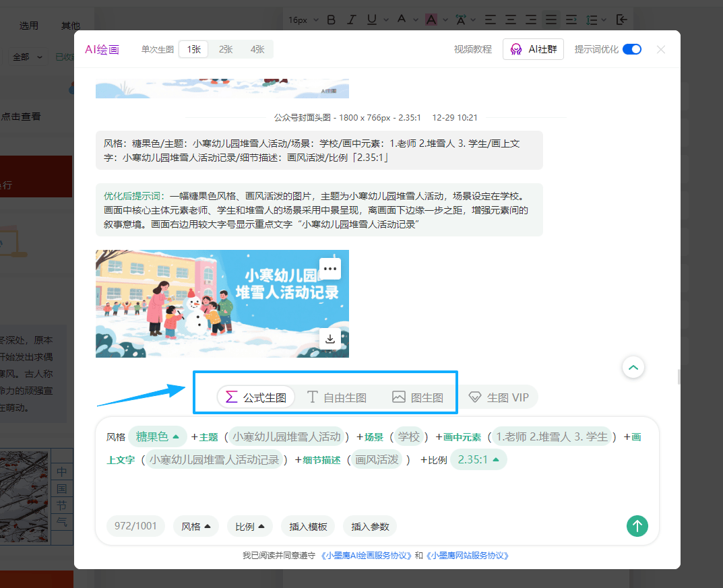Open the AI社群 community button
The image size is (723, 588).
pyautogui.click(x=533, y=49)
